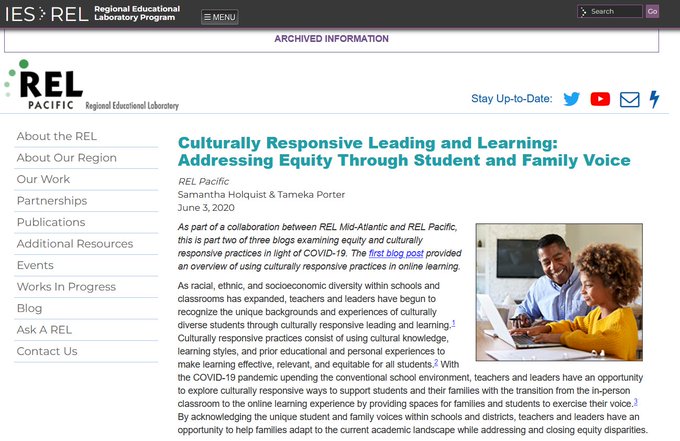This screenshot has height=441, width=680.
Task: Follow the 'first blog post' link
Action: (x=396, y=253)
